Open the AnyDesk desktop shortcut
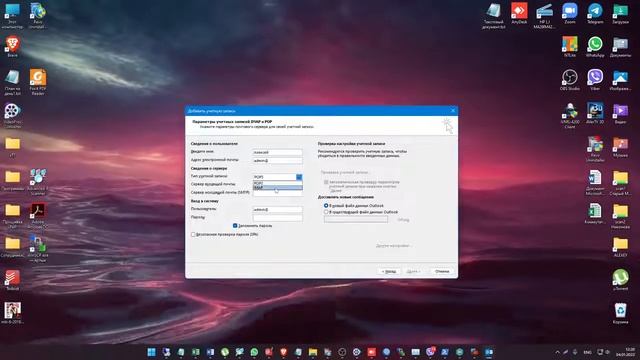Screen dimensions: 640x360 [519, 13]
